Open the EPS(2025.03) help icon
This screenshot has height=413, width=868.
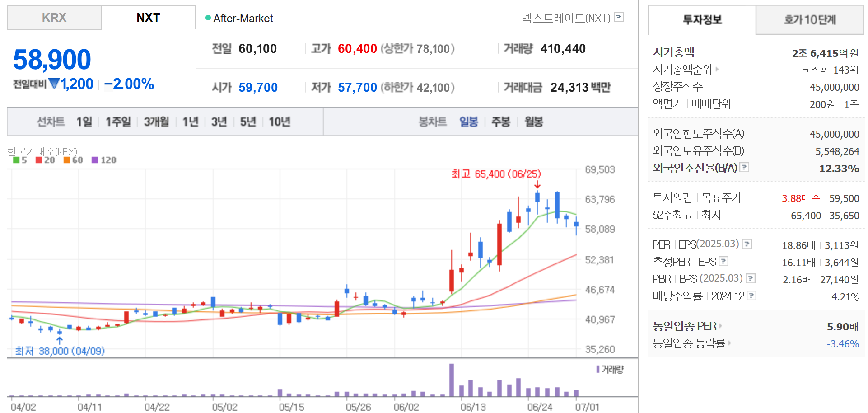coord(748,244)
